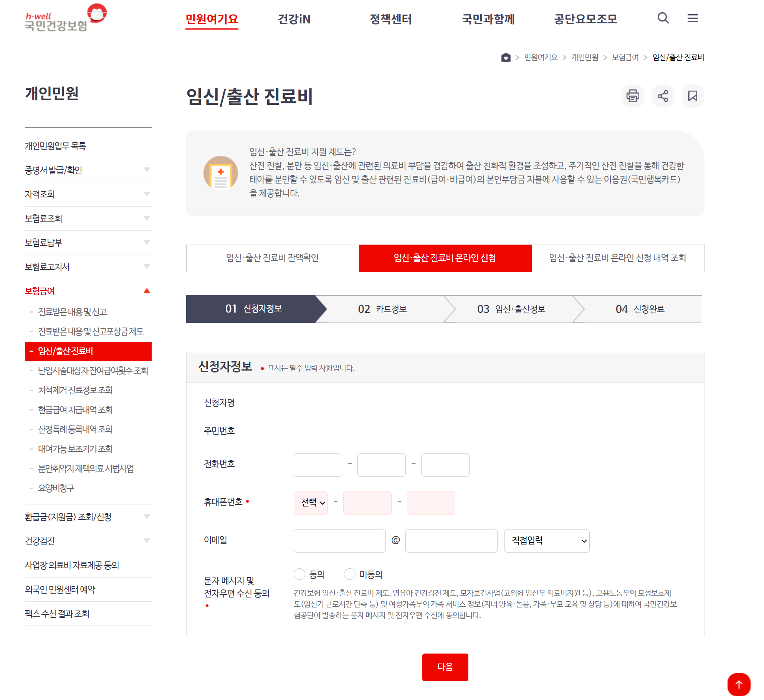Click the print page icon
764x700 pixels.
click(632, 96)
